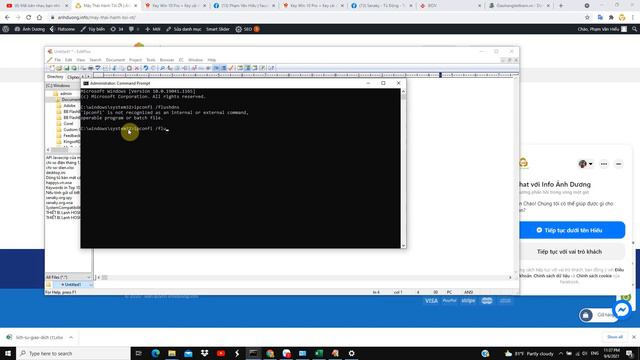Open File Explorer from the taskbar
Viewport: 640px width, 360px height.
tap(172, 353)
